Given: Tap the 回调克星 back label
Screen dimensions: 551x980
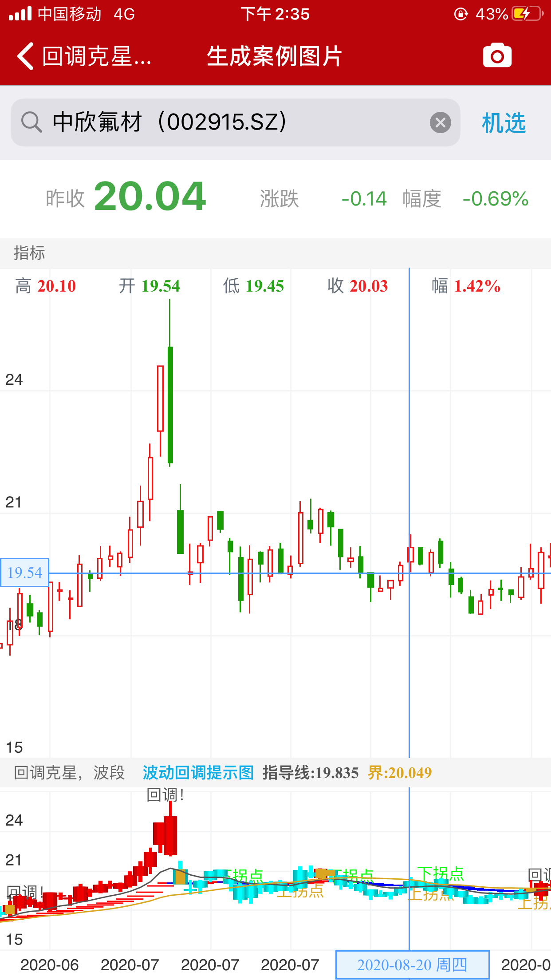Looking at the screenshot, I should pos(97,56).
